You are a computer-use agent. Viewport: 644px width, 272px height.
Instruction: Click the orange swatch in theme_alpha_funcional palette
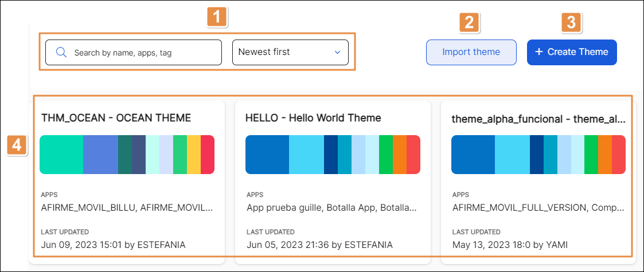[604, 155]
